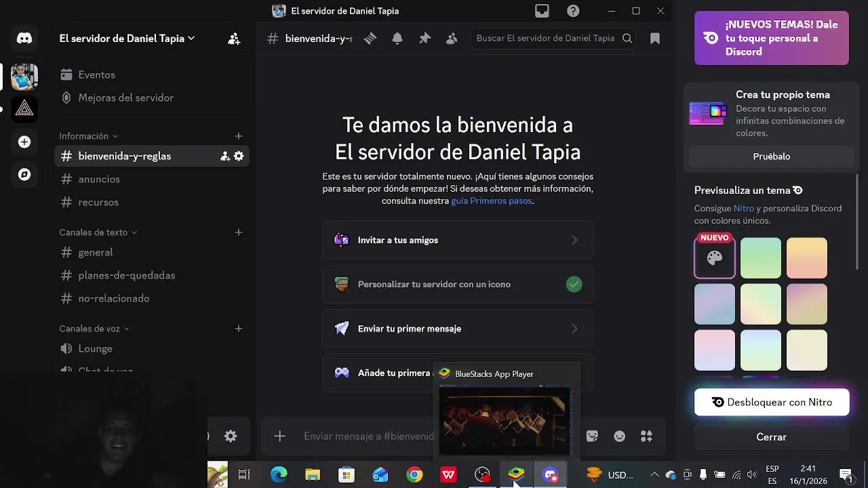The height and width of the screenshot is (488, 868).
Task: Select the NUEVO custom palette theme swatch
Action: tap(715, 258)
